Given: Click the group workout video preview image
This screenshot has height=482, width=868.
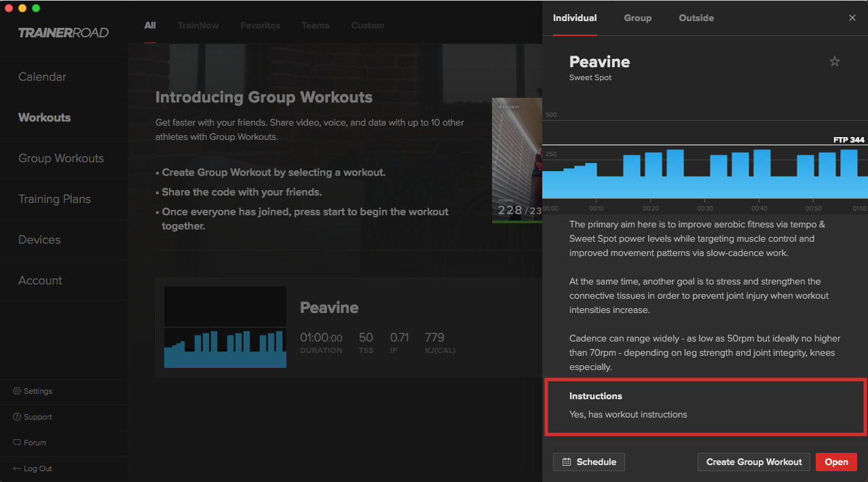Looking at the screenshot, I should [x=517, y=160].
